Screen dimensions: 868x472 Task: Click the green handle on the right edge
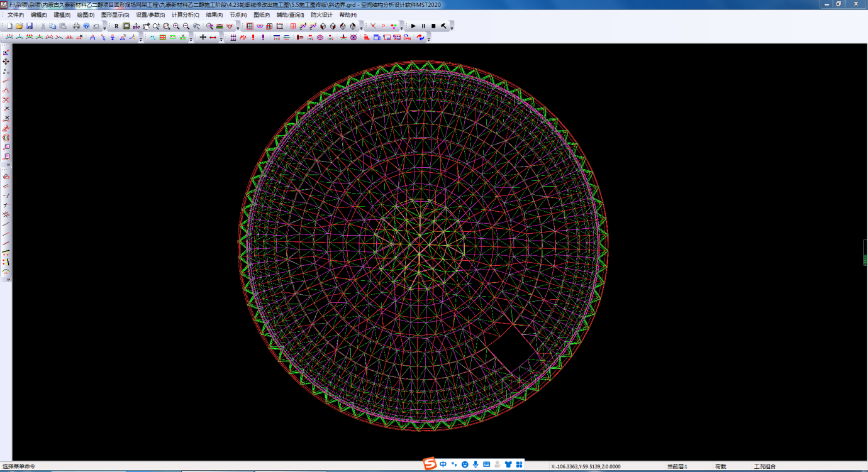coord(865,260)
